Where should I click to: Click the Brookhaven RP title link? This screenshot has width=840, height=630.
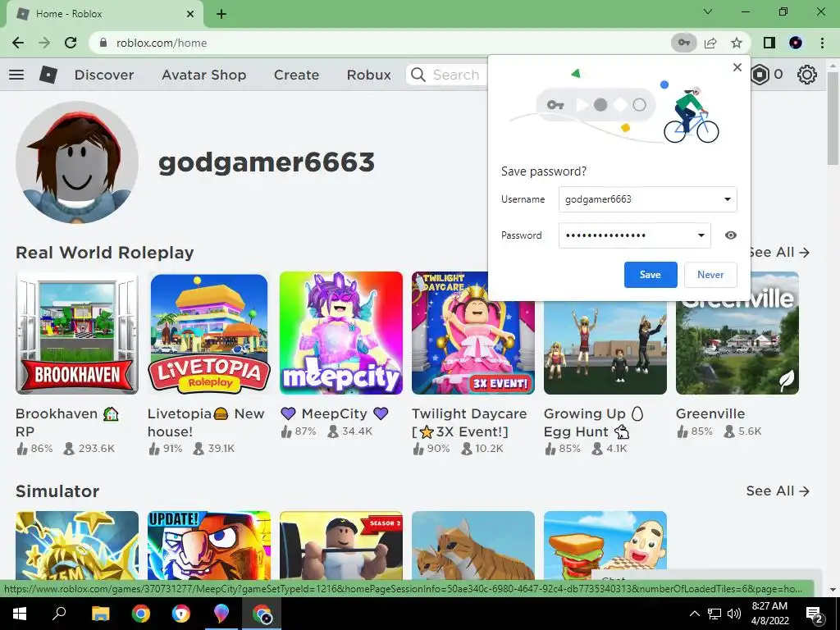coord(67,422)
